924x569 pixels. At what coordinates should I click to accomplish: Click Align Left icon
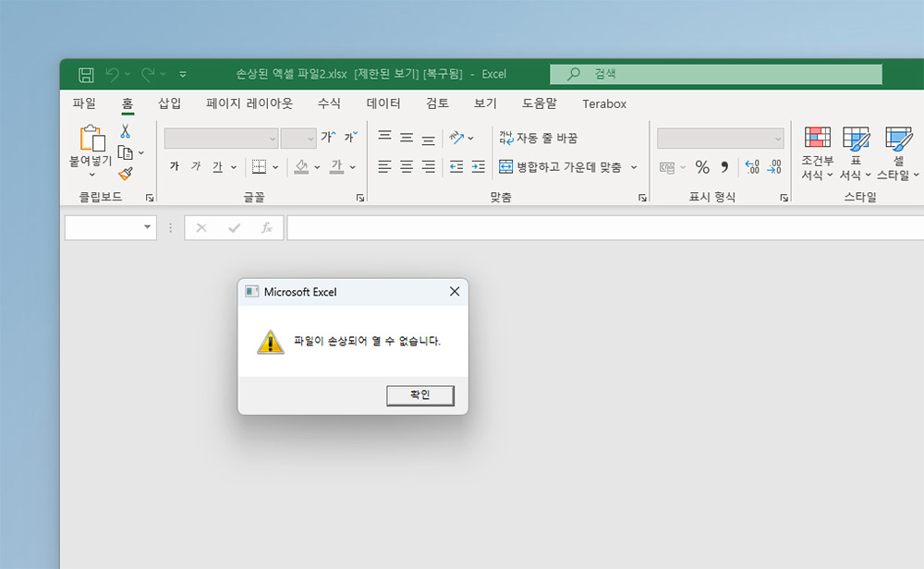coord(384,166)
